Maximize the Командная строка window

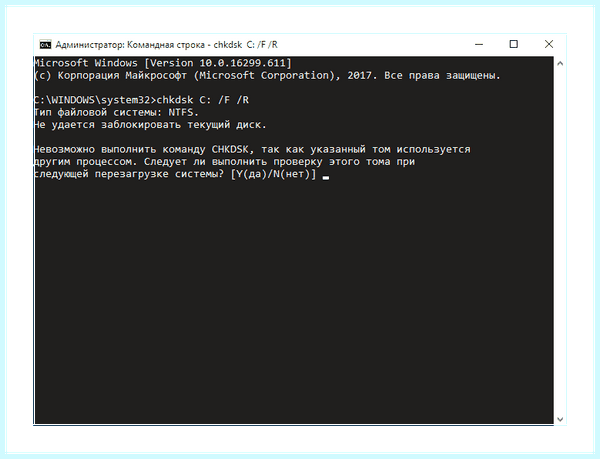coord(514,44)
